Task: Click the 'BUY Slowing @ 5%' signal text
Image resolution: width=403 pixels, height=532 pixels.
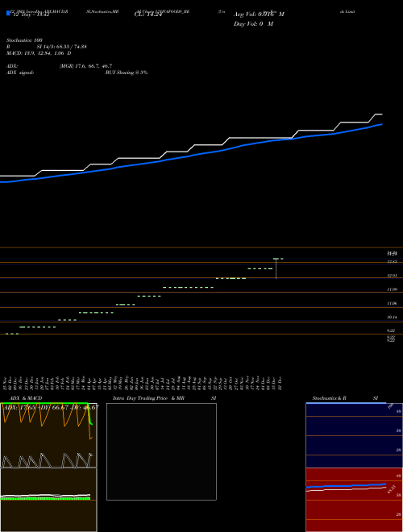Action: pyautogui.click(x=127, y=73)
